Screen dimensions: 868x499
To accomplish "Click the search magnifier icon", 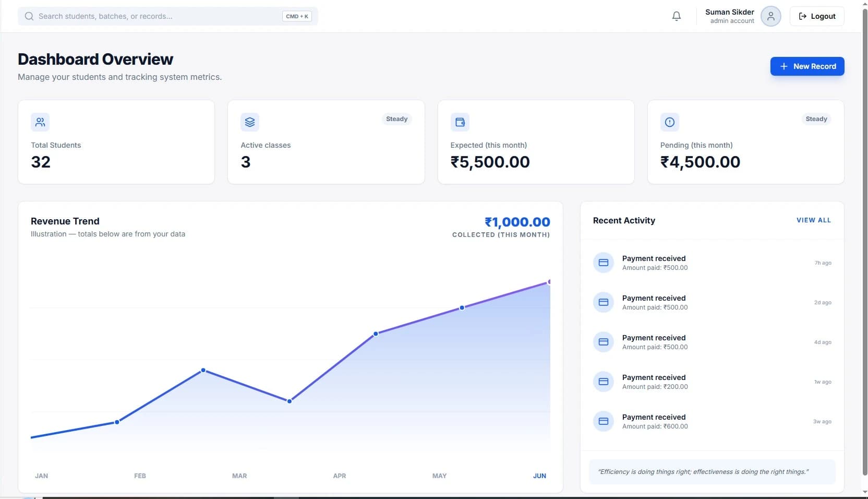I will point(29,16).
